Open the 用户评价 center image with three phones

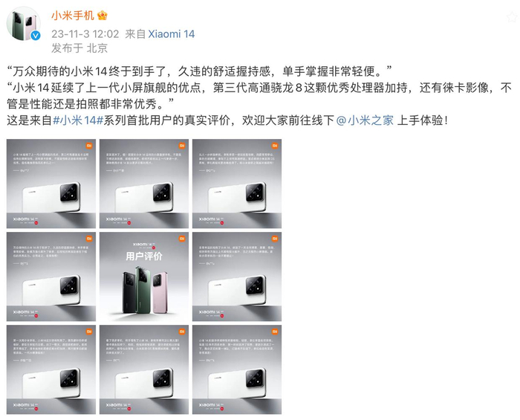click(144, 277)
